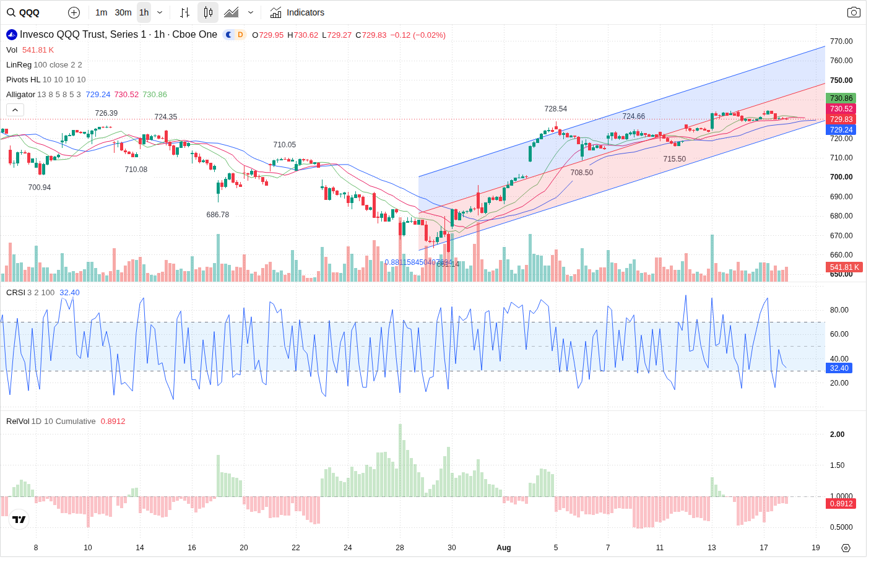Click the TradingView logo icon
This screenshot has width=879, height=588.
click(19, 519)
